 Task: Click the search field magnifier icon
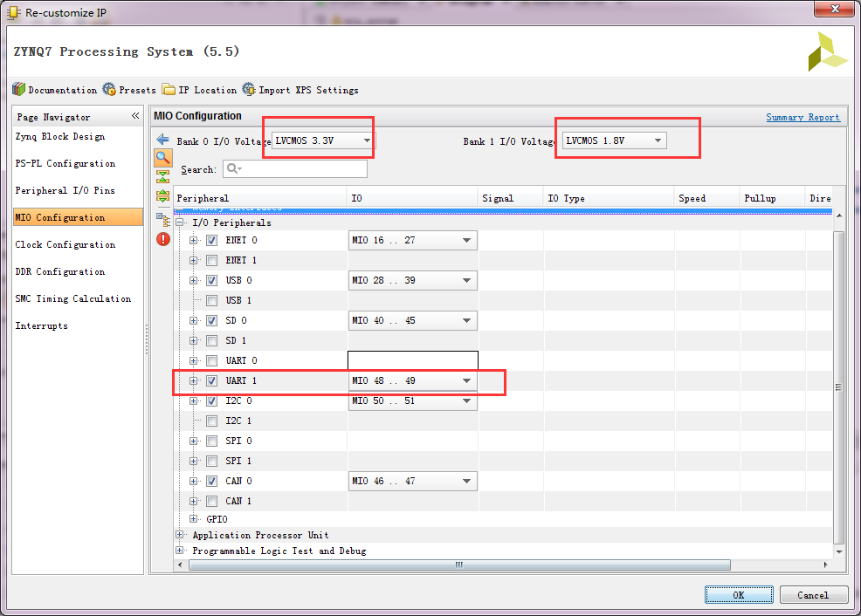(233, 169)
